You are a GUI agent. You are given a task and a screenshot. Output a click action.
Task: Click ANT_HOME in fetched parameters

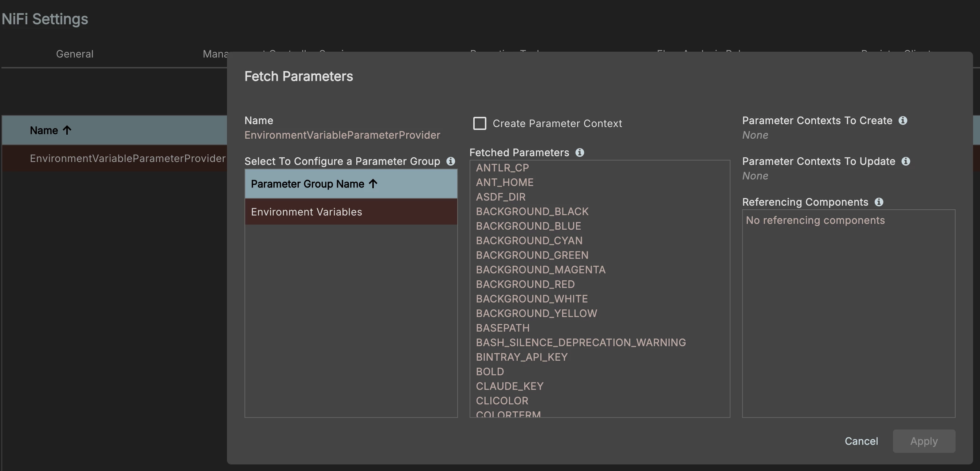pyautogui.click(x=505, y=182)
